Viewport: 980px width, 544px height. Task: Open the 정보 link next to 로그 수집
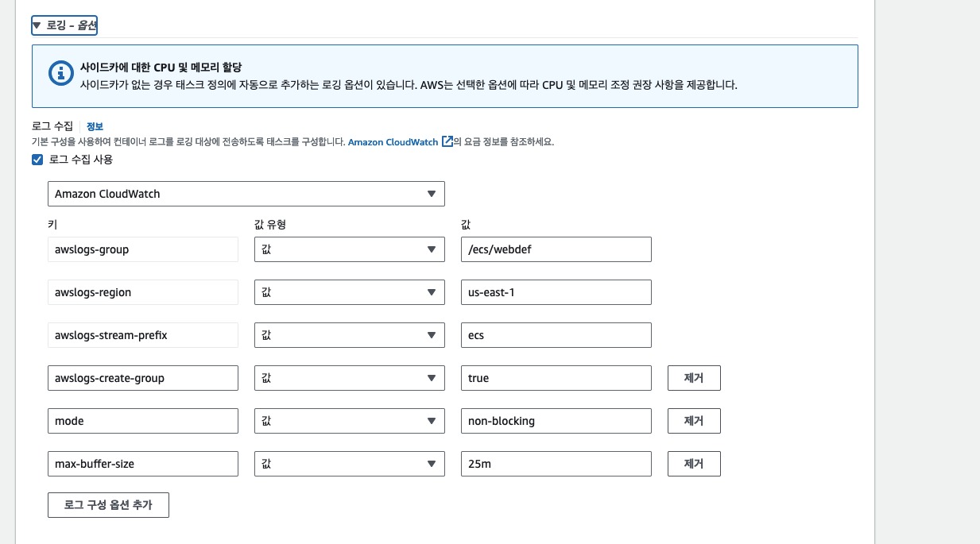[x=95, y=126]
